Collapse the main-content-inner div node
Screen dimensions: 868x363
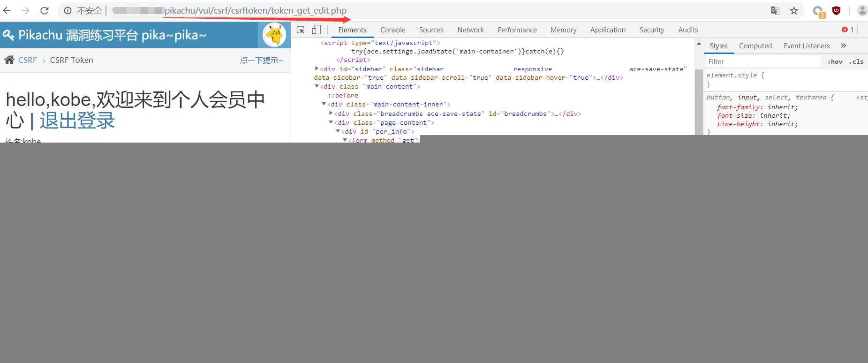coord(324,104)
